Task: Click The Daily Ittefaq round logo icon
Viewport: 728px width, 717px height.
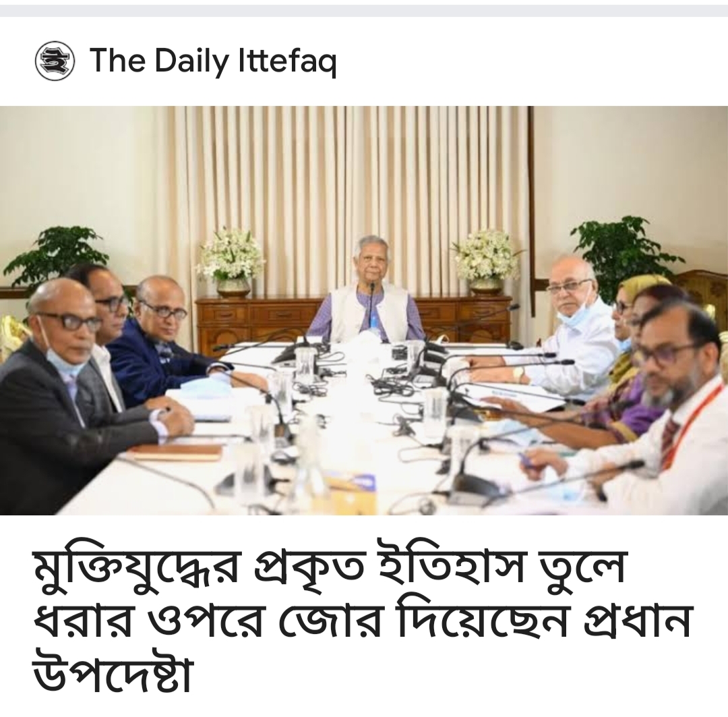Action: point(55,61)
